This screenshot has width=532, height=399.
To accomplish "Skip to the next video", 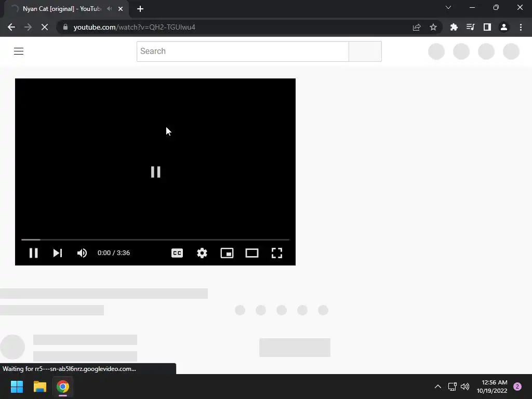I will click(x=58, y=253).
